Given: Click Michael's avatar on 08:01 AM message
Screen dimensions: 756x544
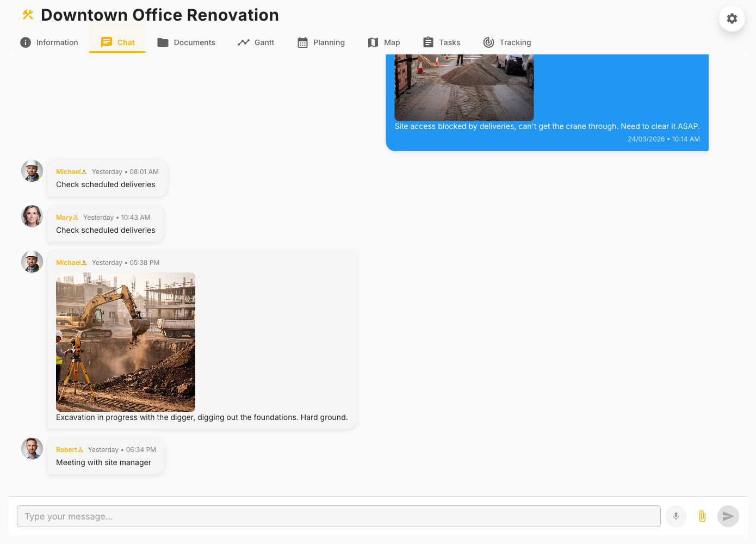Looking at the screenshot, I should coord(32,171).
